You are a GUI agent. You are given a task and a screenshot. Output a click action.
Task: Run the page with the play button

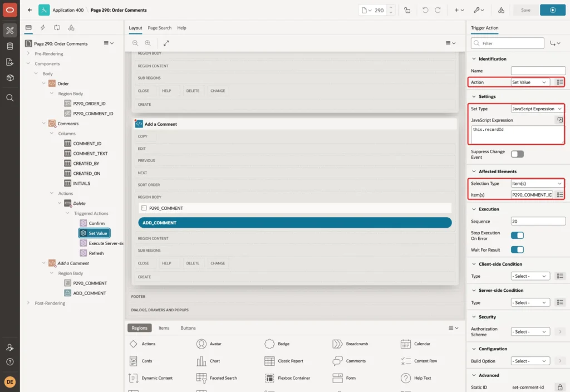pyautogui.click(x=553, y=10)
